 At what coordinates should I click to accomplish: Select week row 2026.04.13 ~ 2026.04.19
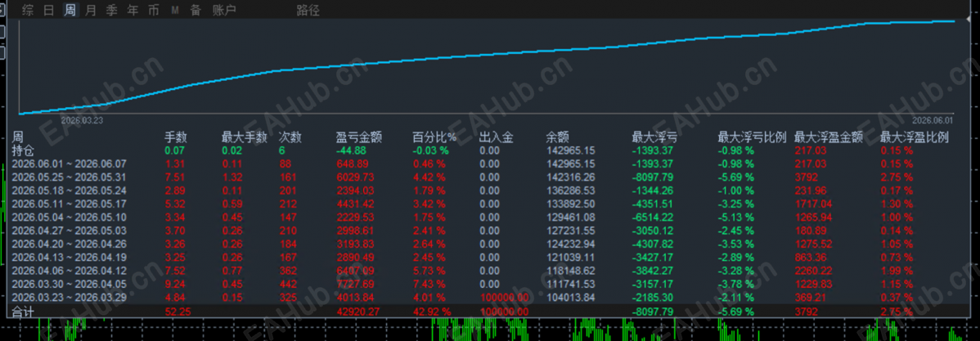(69, 258)
